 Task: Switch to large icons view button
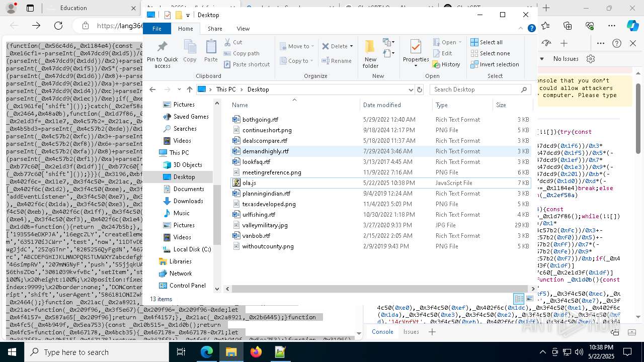(529, 299)
